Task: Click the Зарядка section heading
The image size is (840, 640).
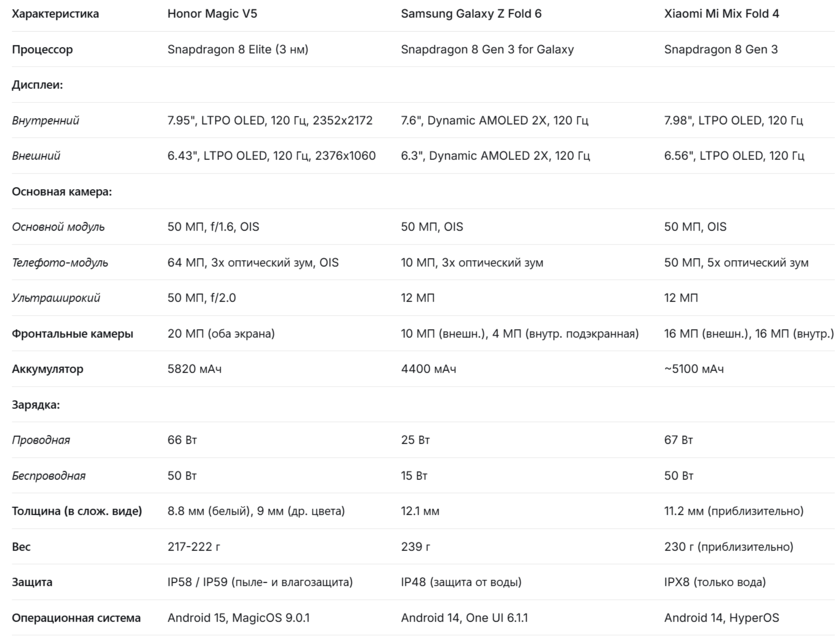Action: click(36, 405)
